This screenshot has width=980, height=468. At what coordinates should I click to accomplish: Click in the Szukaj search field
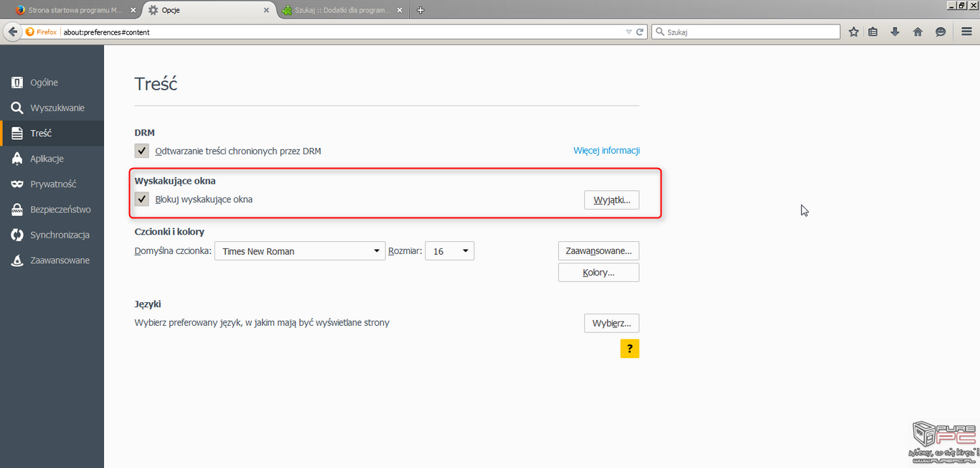click(x=750, y=32)
